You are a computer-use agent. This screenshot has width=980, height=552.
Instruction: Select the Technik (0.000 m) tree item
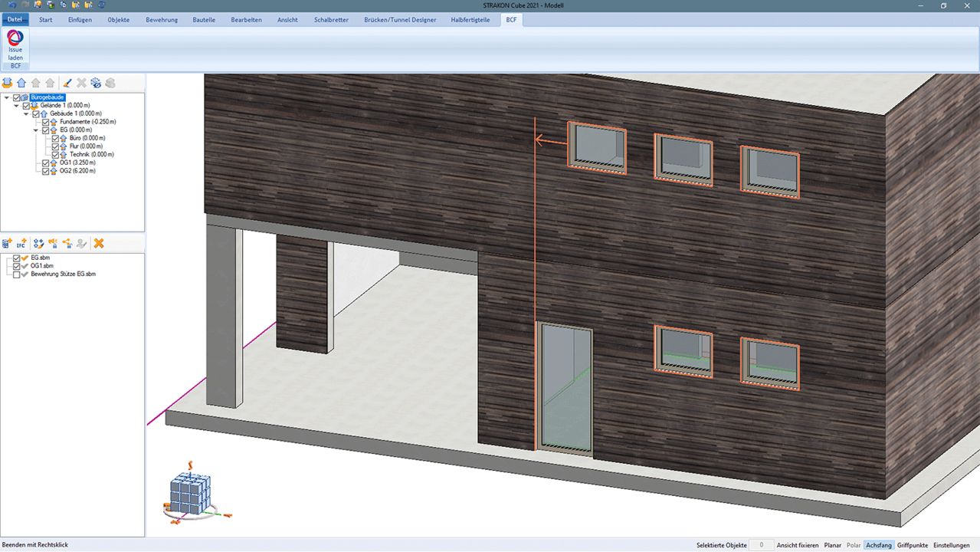(x=91, y=155)
